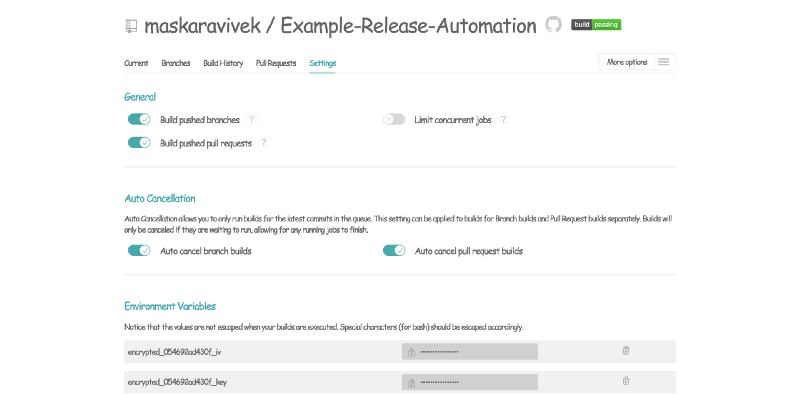
Task: Open the More options dropdown
Action: pyautogui.click(x=637, y=62)
